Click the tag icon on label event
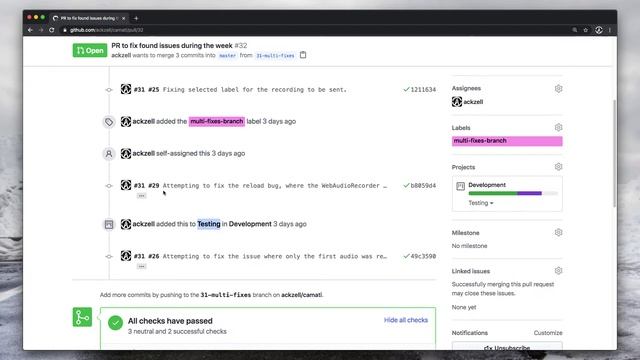 (x=109, y=122)
